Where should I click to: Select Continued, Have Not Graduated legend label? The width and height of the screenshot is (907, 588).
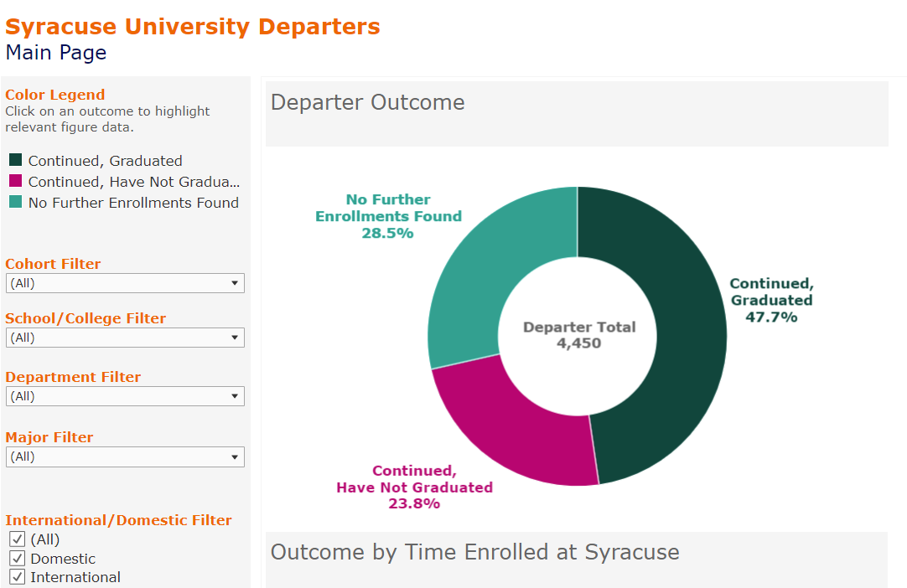click(133, 182)
